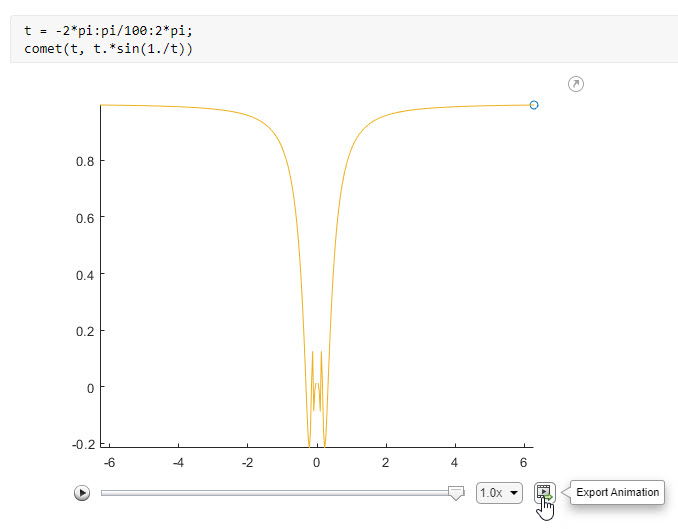Click x-axis tick label -4

[178, 463]
